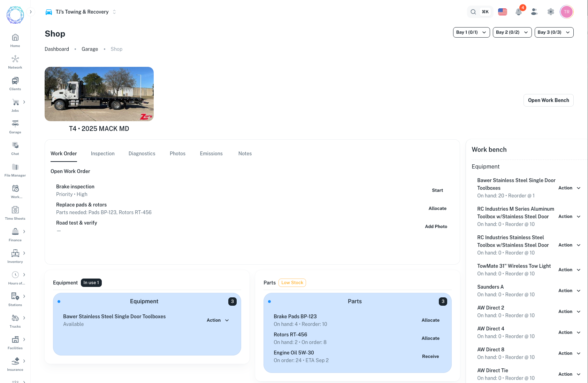588x383 pixels.
Task: Click the Garage breadcrumb link
Action: 90,49
